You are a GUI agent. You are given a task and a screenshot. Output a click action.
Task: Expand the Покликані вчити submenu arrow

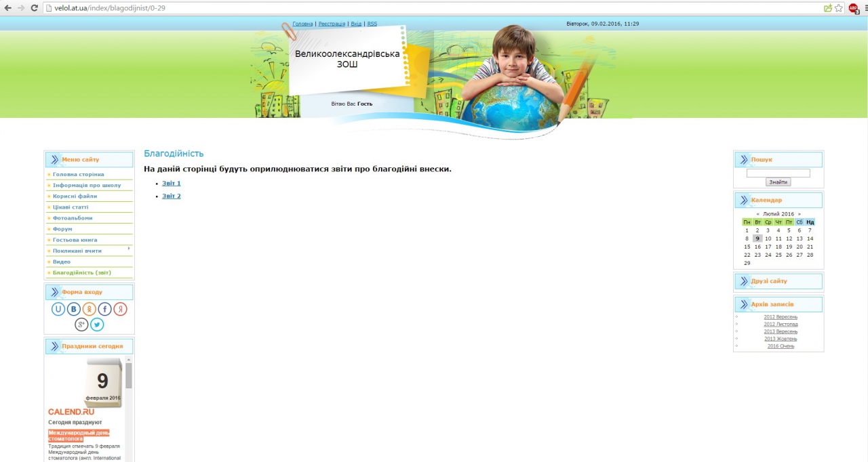128,249
